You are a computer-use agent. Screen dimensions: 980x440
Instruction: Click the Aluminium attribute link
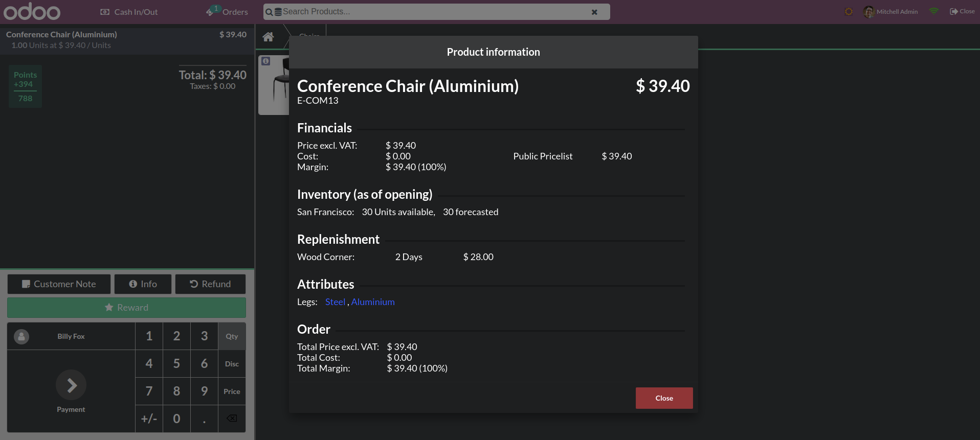tap(373, 302)
